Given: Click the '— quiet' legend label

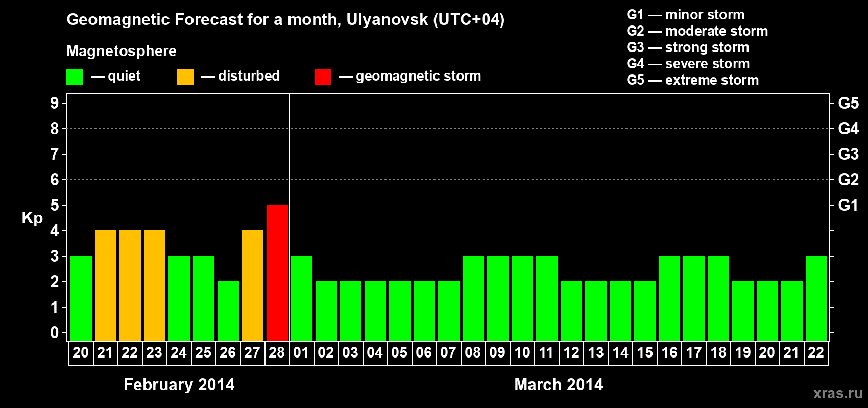Looking at the screenshot, I should pyautogui.click(x=115, y=76).
